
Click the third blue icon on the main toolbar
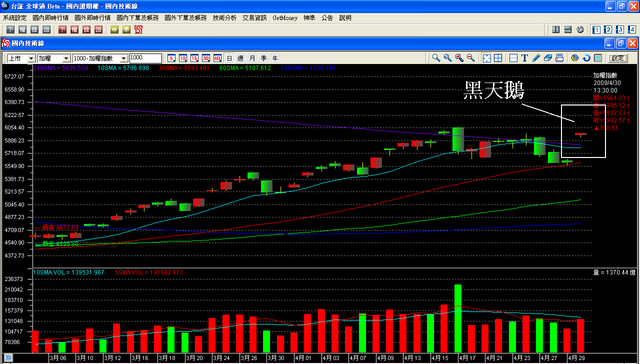[34, 29]
